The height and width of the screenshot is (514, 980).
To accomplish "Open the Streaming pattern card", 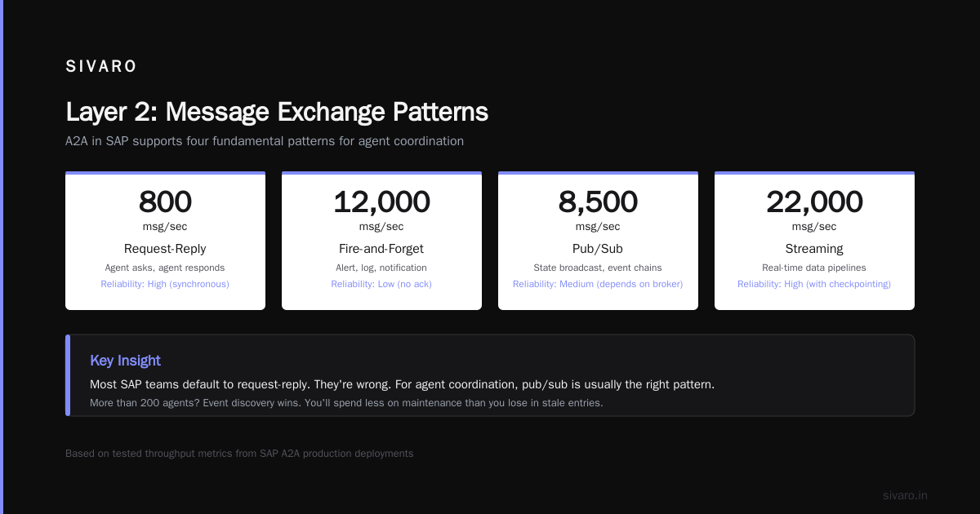I will [x=814, y=241].
